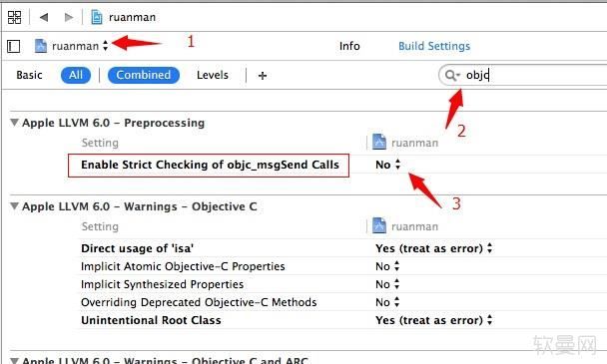The image size is (607, 364).
Task: Change Enable Strict Checking of objc_msgSend value
Action: pos(388,165)
